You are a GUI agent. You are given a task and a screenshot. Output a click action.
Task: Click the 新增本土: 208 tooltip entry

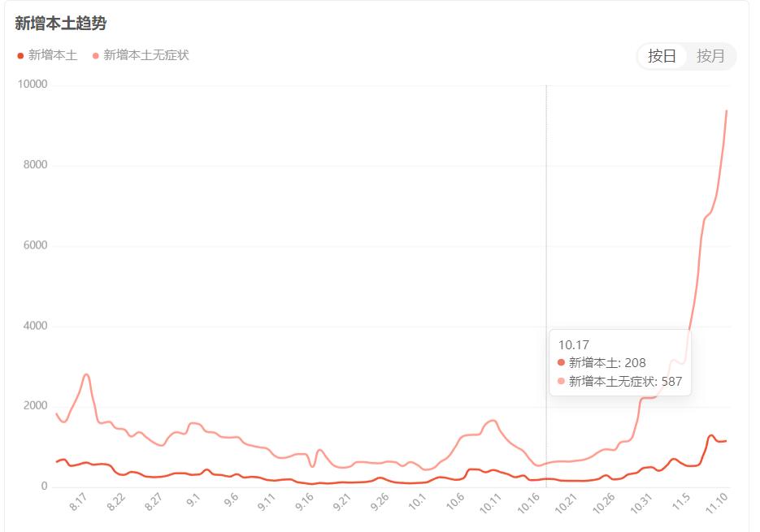[x=608, y=363]
